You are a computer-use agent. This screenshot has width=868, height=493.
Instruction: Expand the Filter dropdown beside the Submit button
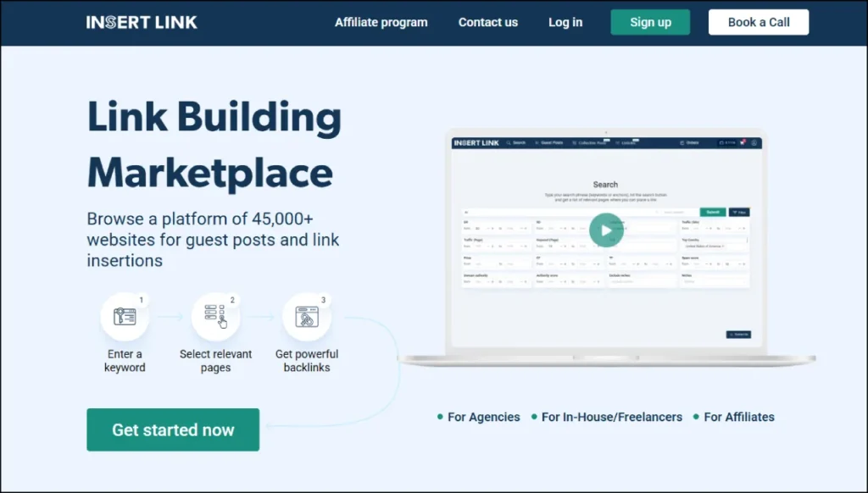pos(739,212)
